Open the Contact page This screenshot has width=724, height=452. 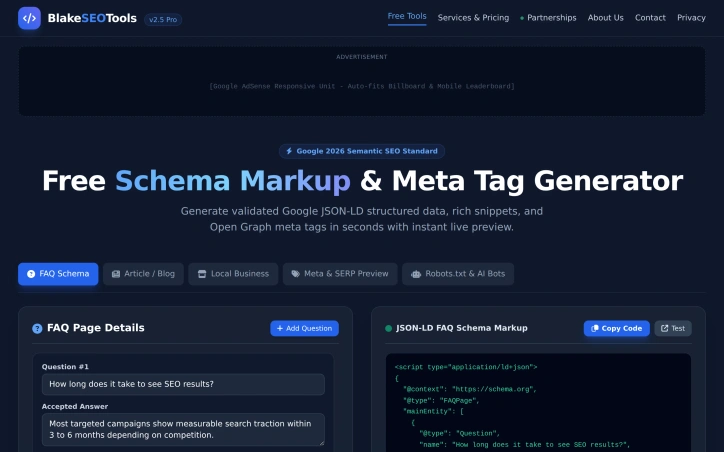(650, 18)
